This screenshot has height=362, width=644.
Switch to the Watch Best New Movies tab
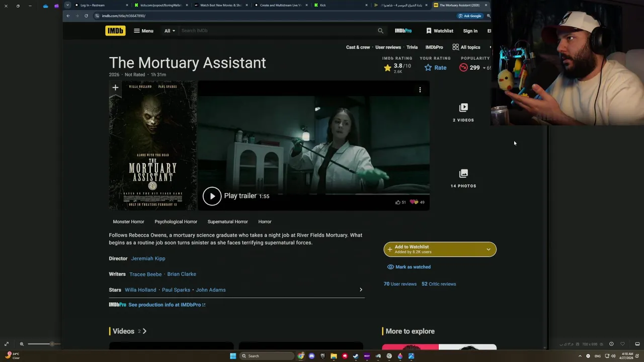(221, 5)
